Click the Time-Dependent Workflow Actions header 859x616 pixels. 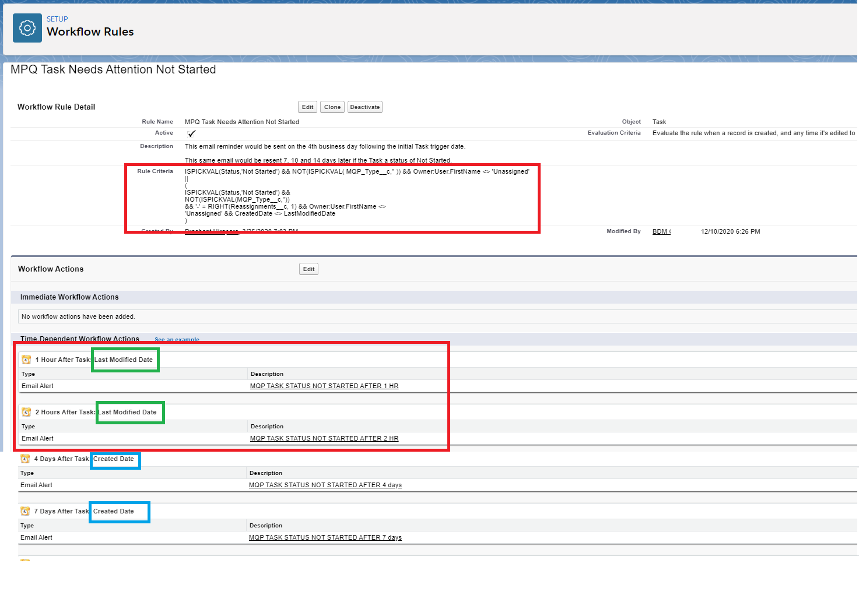80,339
